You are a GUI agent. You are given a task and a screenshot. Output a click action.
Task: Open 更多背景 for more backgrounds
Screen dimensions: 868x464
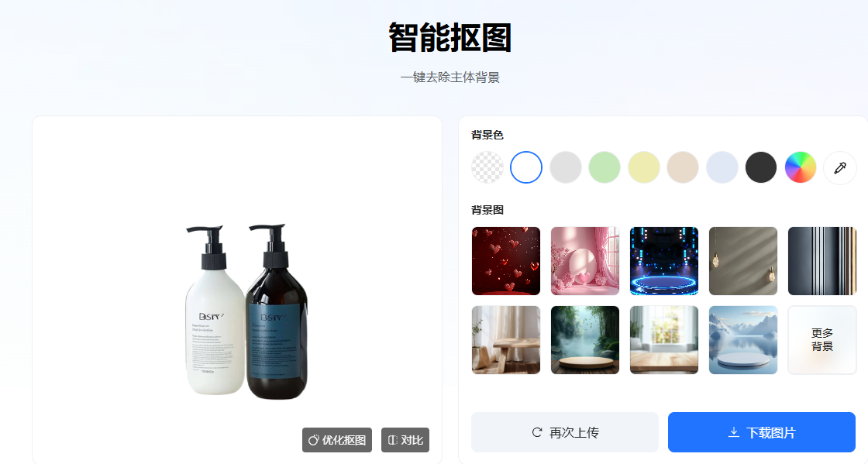point(822,340)
